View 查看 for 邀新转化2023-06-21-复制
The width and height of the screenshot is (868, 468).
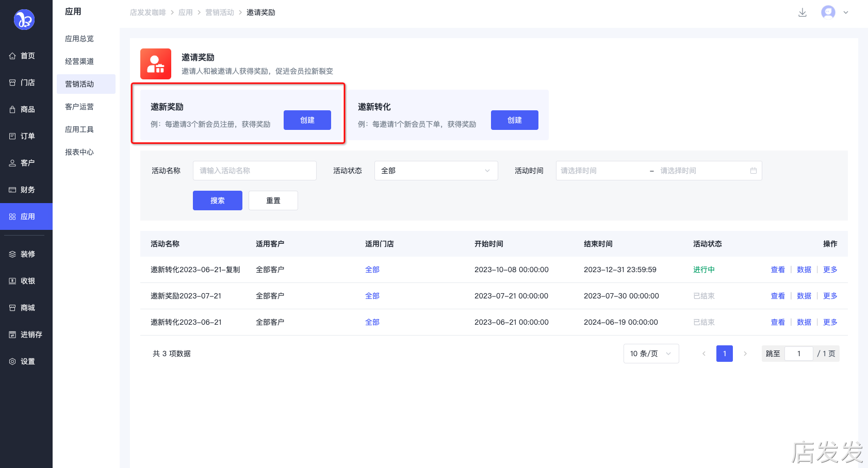(x=778, y=270)
